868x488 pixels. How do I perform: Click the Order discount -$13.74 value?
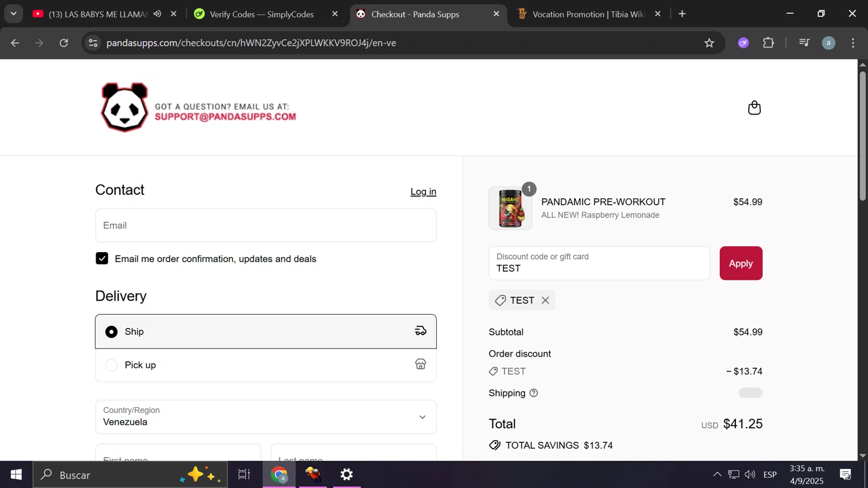tap(744, 371)
